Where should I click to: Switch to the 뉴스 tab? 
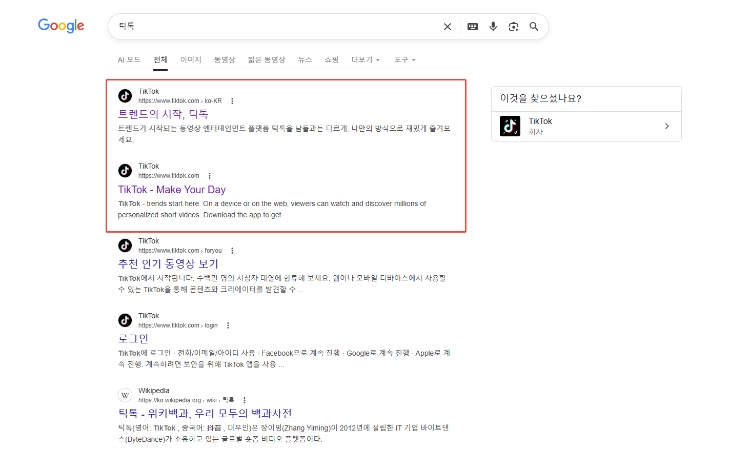[305, 60]
